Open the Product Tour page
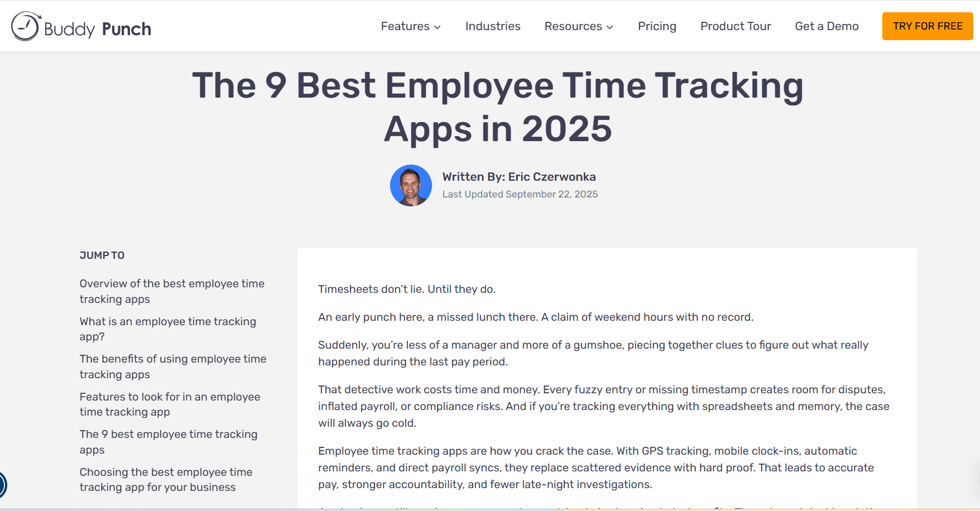 point(736,26)
